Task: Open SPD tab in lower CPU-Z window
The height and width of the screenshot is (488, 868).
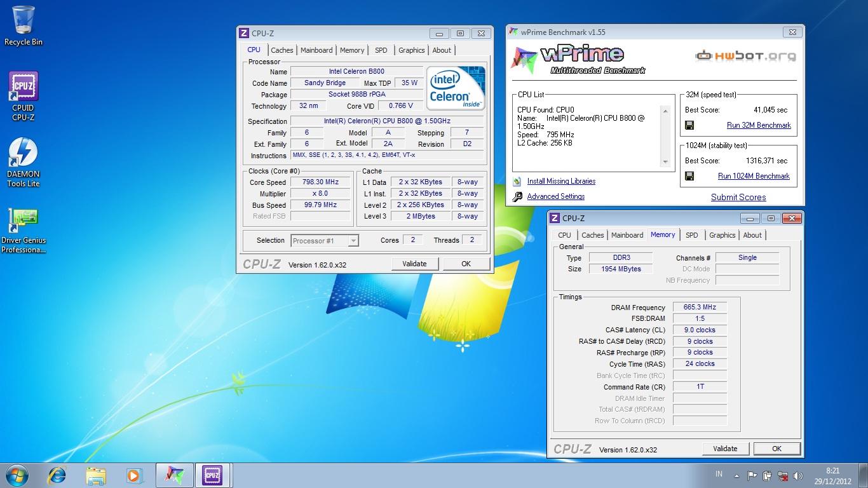Action: click(691, 235)
